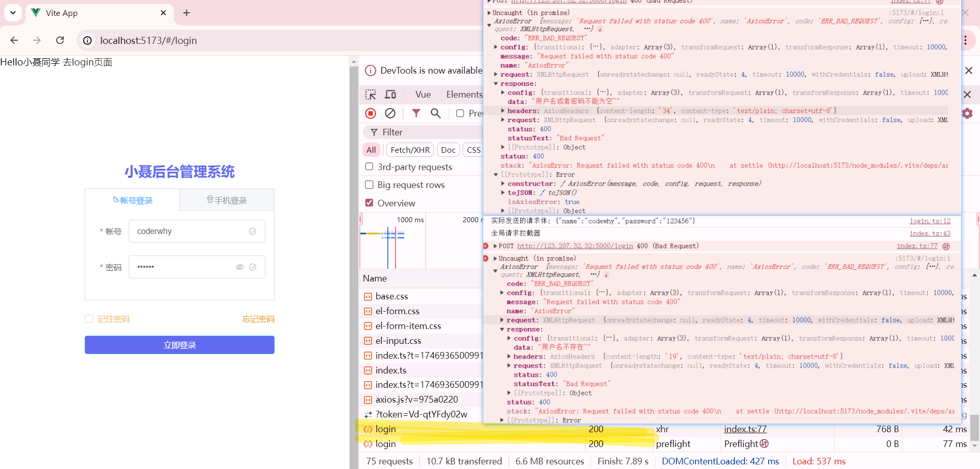Select the 帐号登录 login tab
Viewport: 980px width, 469px height.
[x=133, y=200]
